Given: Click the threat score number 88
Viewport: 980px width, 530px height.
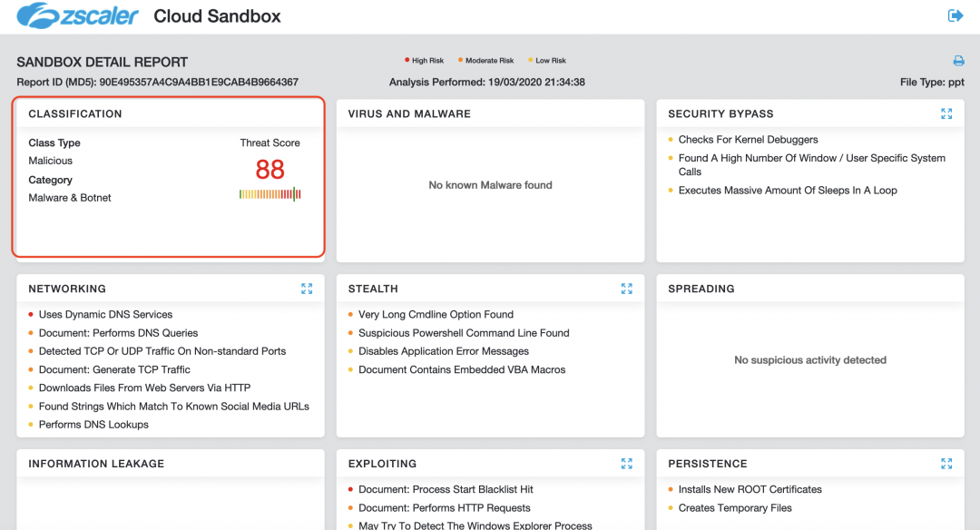Looking at the screenshot, I should 269,170.
